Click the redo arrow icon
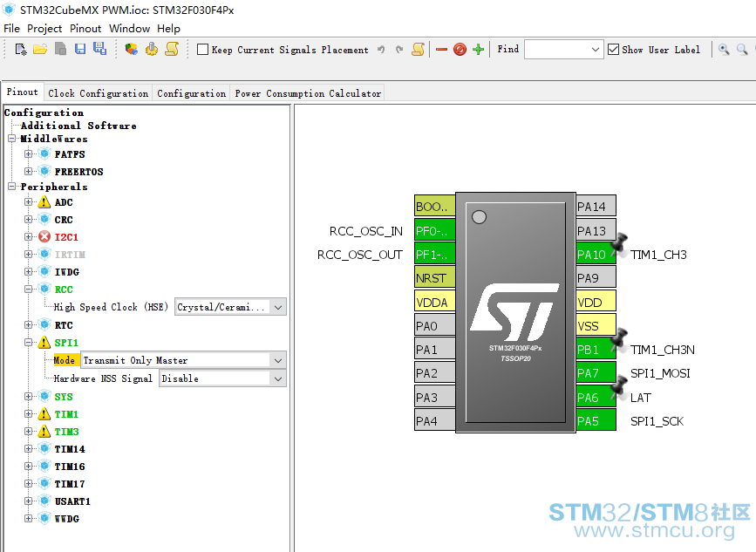This screenshot has width=756, height=552. [399, 50]
